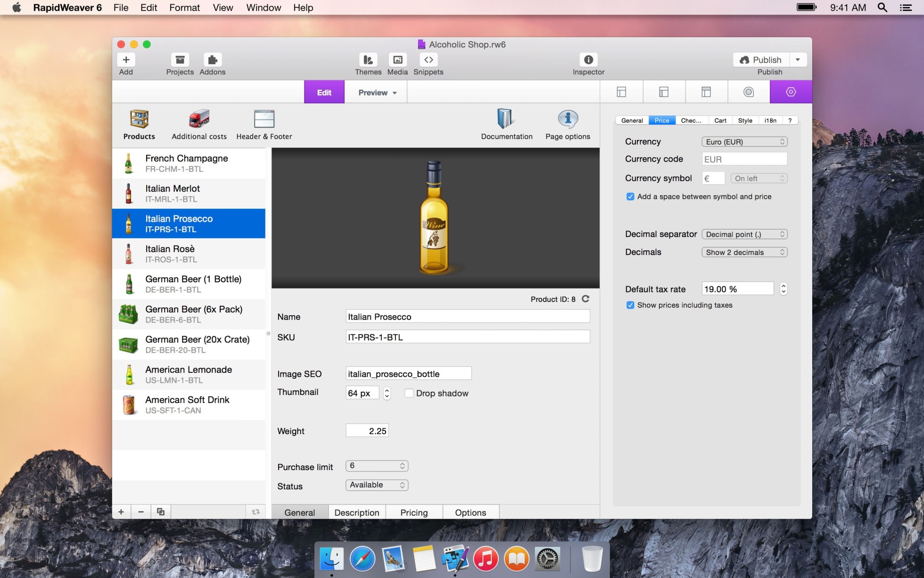
Task: Open the Status Available dropdown
Action: [377, 485]
